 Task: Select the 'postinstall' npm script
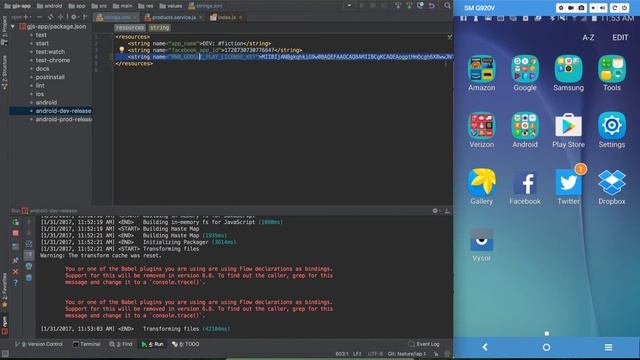coord(50,77)
